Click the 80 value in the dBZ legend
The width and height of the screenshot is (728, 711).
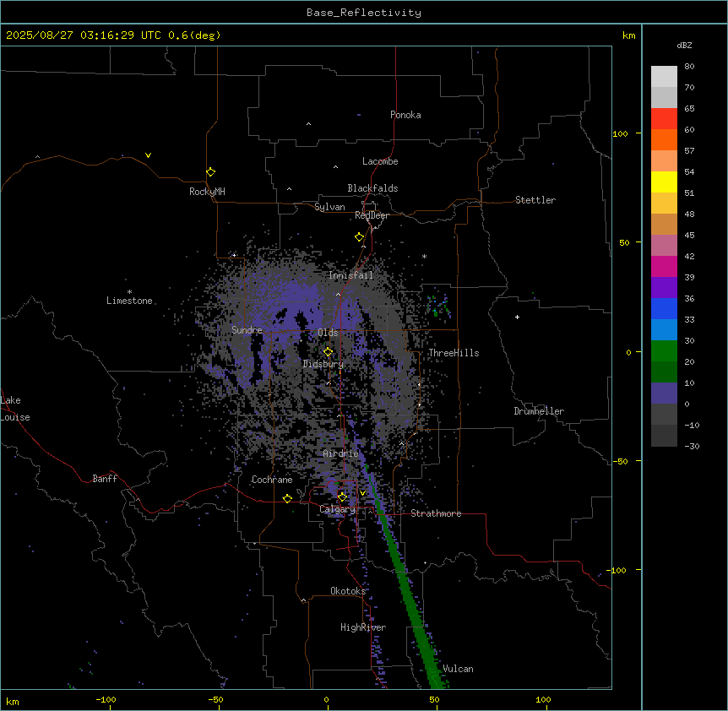pyautogui.click(x=689, y=67)
